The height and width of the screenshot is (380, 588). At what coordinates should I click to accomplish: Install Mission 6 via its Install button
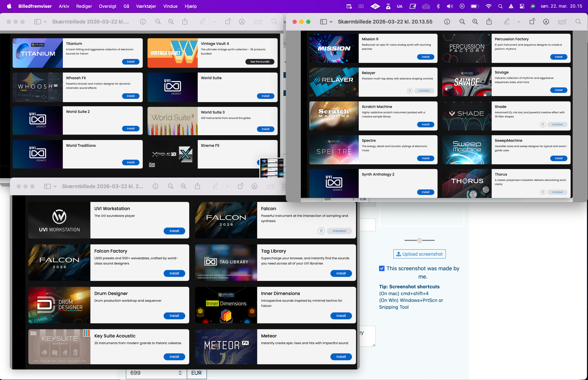(425, 57)
